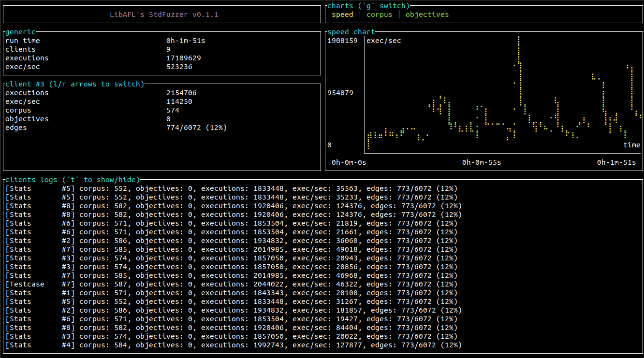This screenshot has width=644, height=358.
Task: Select the Stats #1 log line
Action: click(x=232, y=293)
